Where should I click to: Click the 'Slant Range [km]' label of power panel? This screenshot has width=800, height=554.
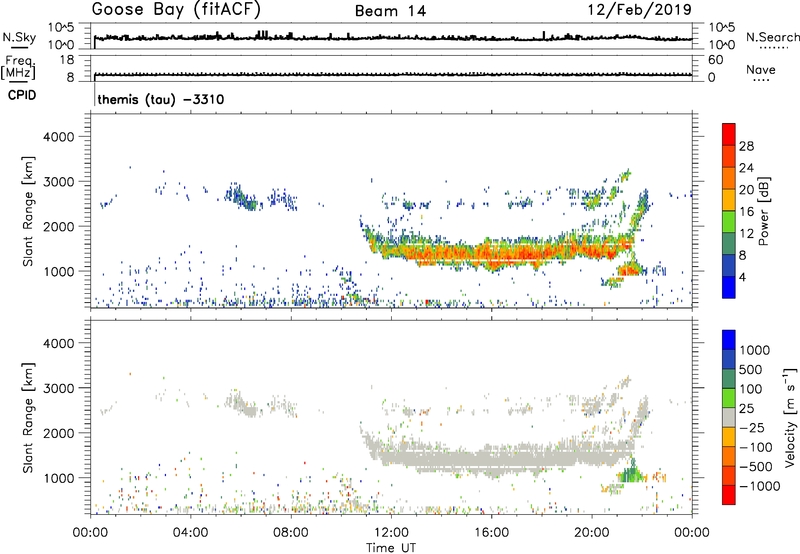28,211
